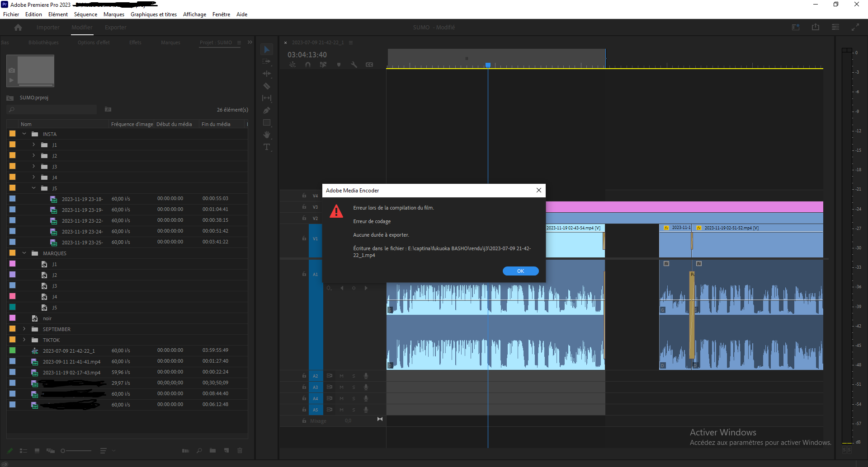The height and width of the screenshot is (467, 868).
Task: Select the Pen tool
Action: click(x=267, y=110)
